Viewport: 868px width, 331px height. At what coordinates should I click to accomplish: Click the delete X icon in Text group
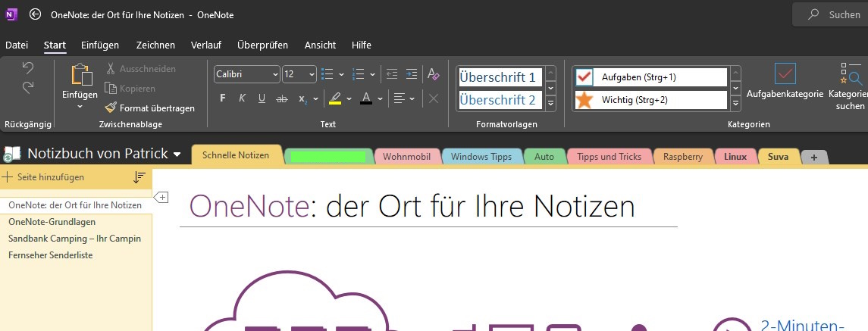tap(434, 98)
